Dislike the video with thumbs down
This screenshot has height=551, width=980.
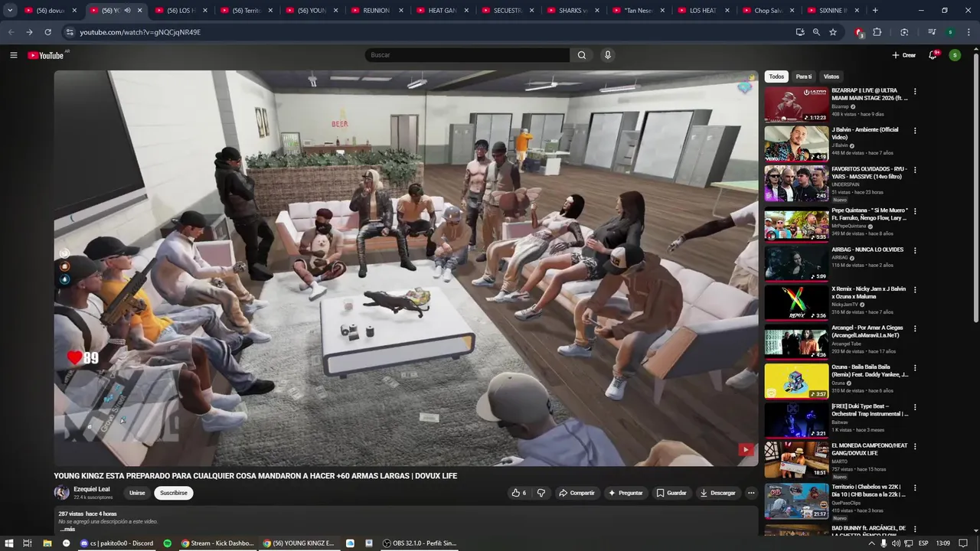pos(541,493)
